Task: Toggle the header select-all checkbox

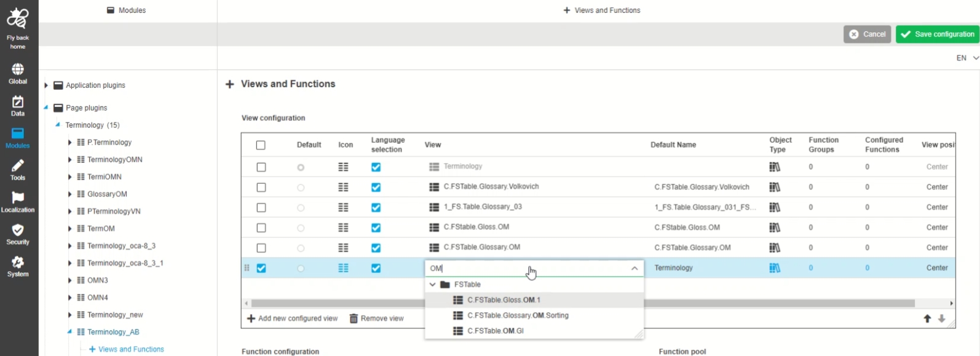Action: tap(261, 145)
